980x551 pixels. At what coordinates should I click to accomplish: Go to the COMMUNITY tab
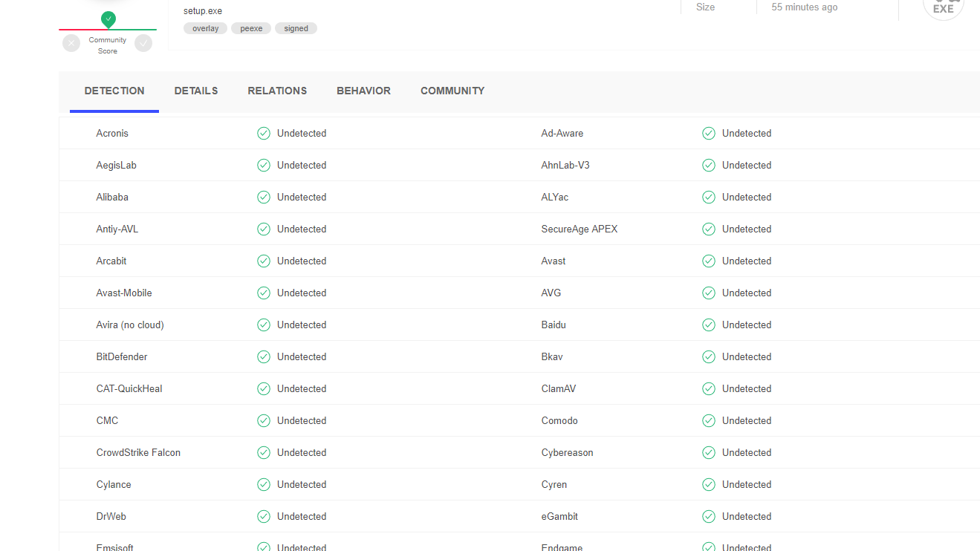452,91
